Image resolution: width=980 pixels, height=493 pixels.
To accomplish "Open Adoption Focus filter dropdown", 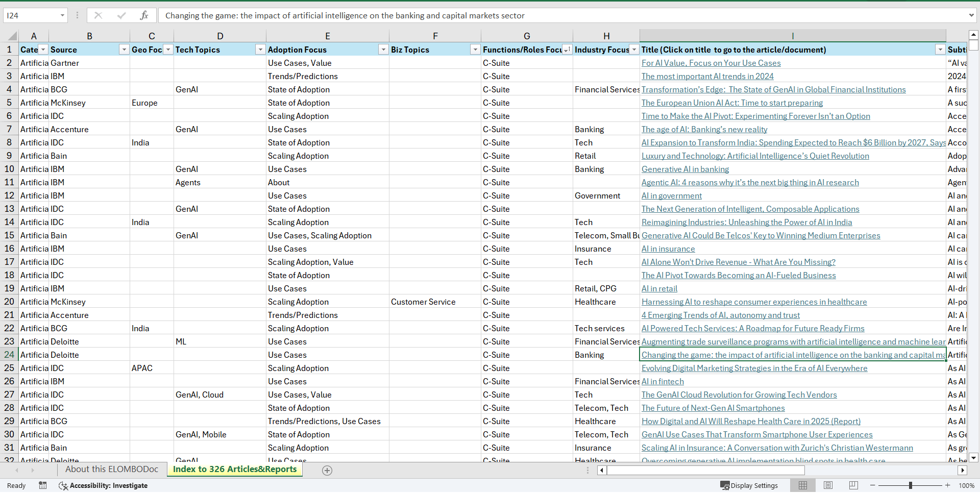I will click(x=383, y=50).
